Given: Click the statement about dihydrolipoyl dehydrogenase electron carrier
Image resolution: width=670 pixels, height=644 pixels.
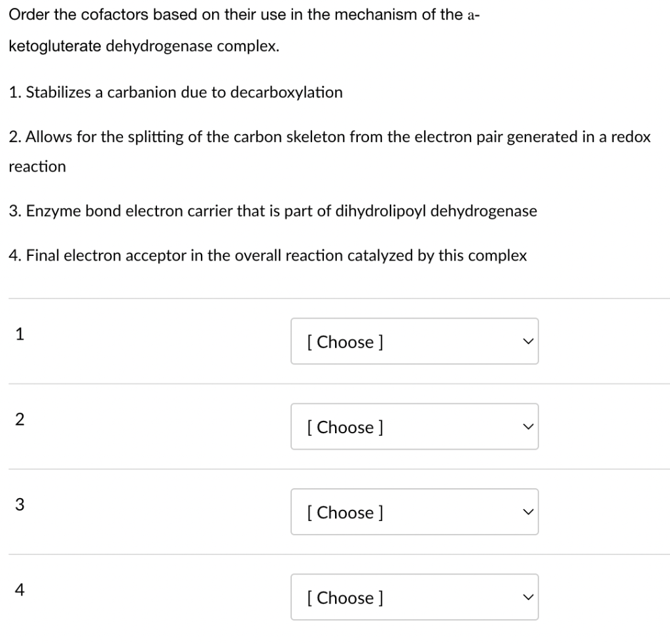Looking at the screenshot, I should coord(273,211).
